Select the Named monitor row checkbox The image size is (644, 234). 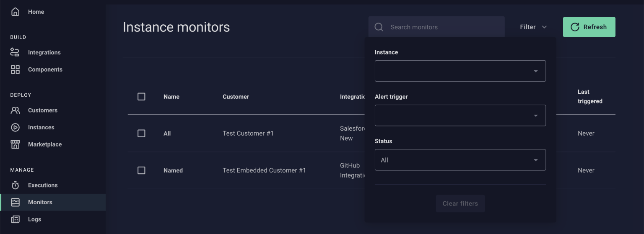tap(141, 170)
